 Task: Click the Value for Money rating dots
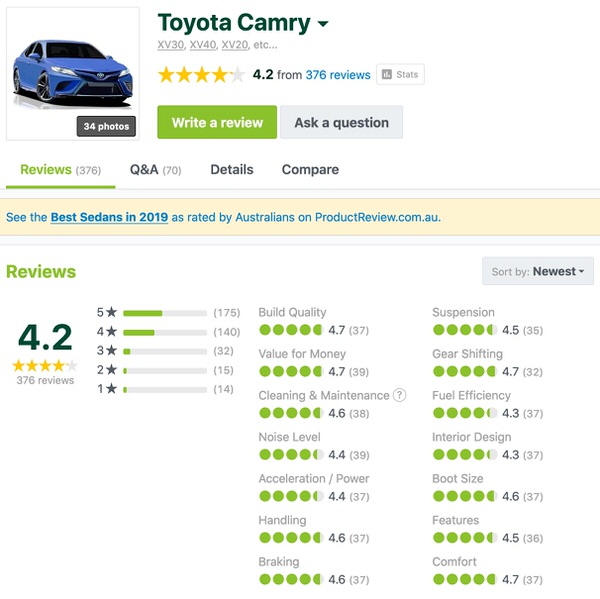[291, 371]
